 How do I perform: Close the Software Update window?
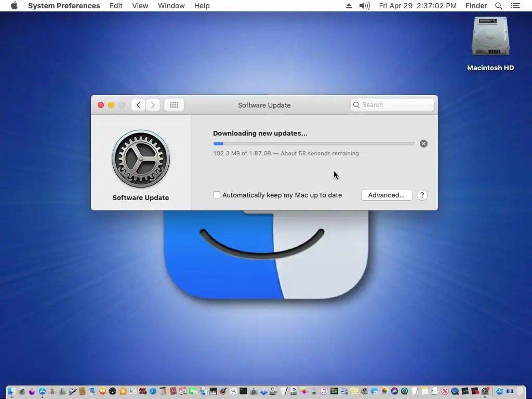(101, 105)
